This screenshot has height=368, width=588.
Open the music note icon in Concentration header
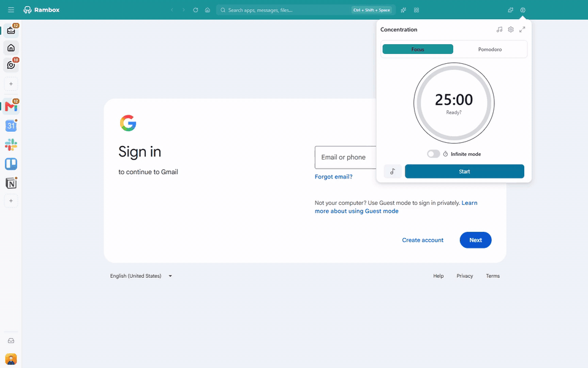[499, 29]
